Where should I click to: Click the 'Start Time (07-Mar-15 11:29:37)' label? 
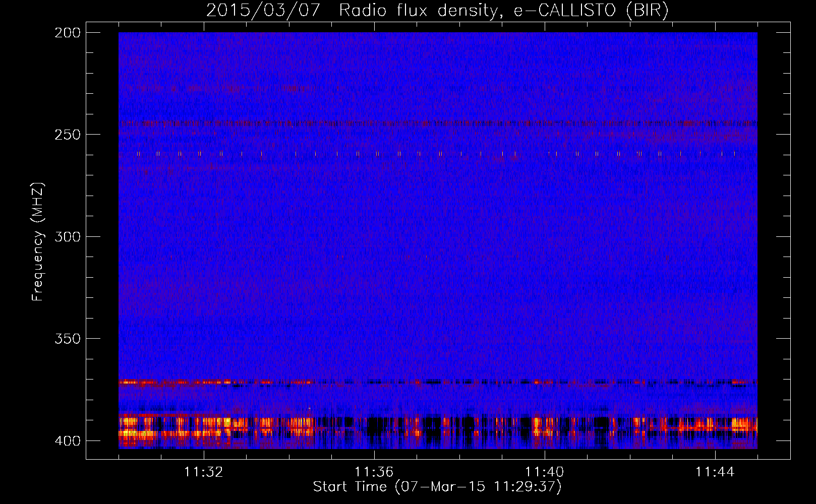pos(437,487)
